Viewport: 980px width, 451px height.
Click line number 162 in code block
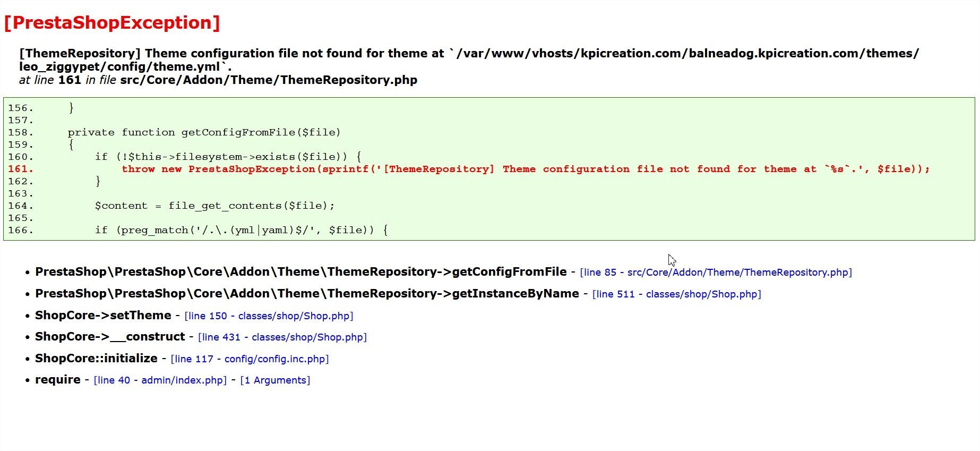click(x=21, y=181)
